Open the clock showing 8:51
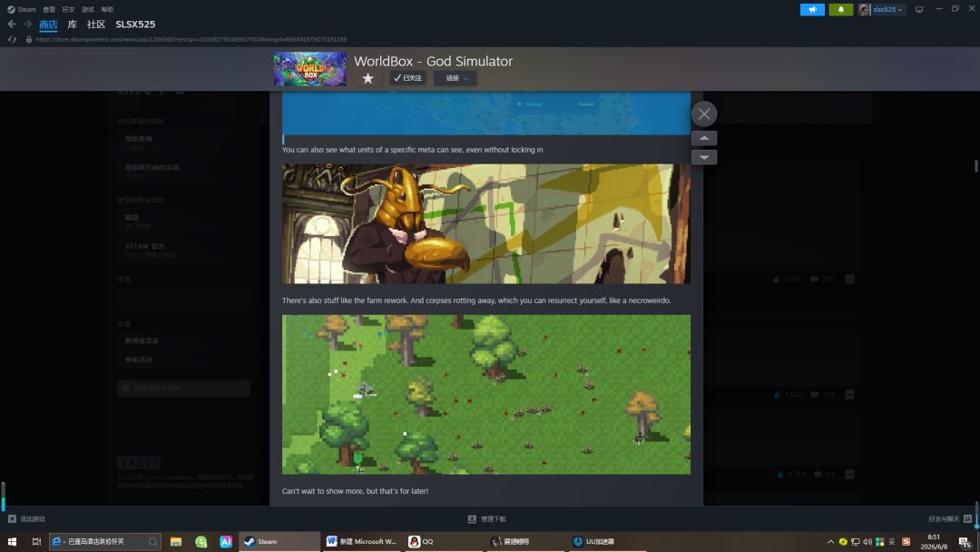This screenshot has width=980, height=552. point(934,541)
